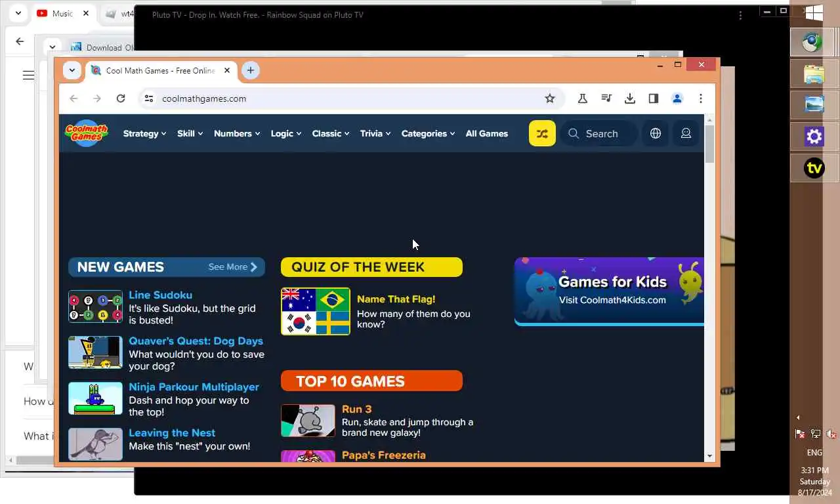Screen dimensions: 840x504
Task: Show hidden tray icons arrow
Action: tap(799, 417)
